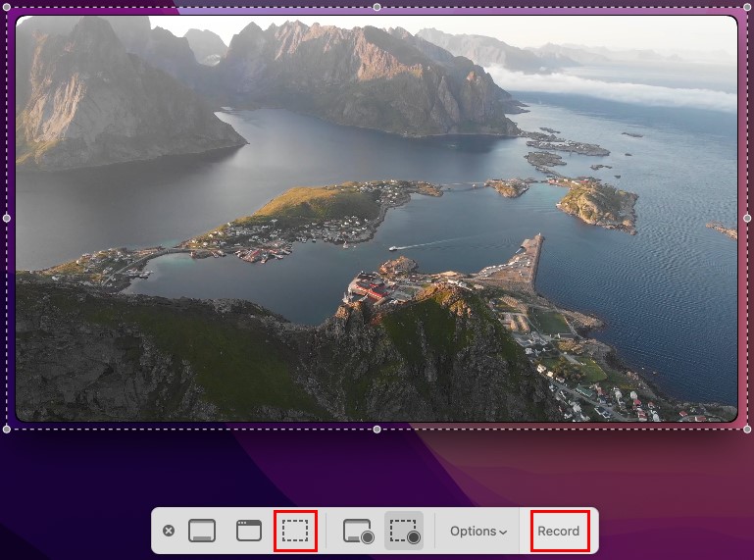Image resolution: width=754 pixels, height=560 pixels.
Task: Click the bottom-left corner selection handle
Action: [x=7, y=430]
